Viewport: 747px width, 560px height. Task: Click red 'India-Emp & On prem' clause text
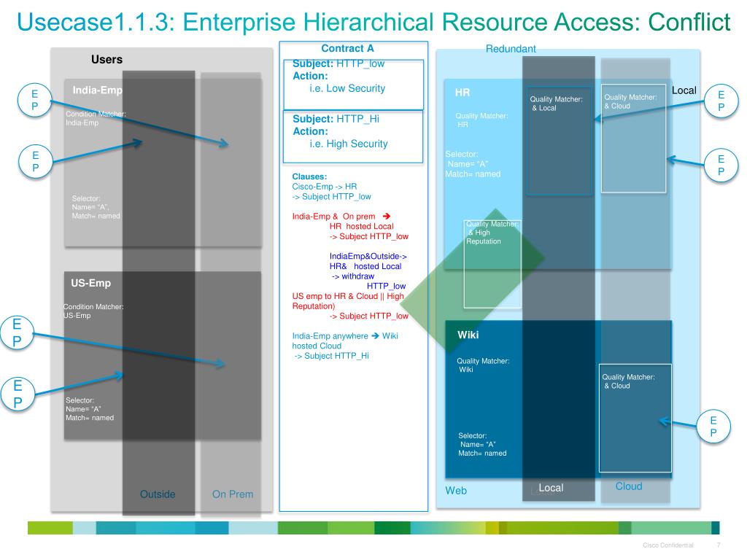(x=333, y=216)
